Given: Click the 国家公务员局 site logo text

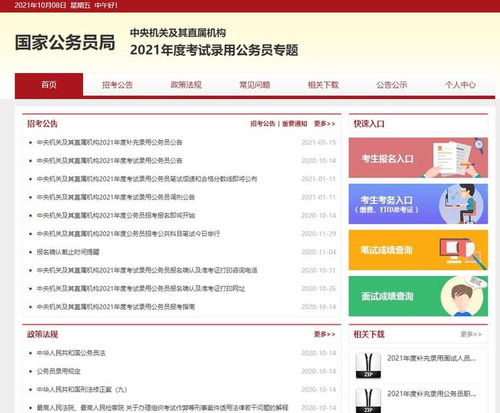Looking at the screenshot, I should [65, 43].
